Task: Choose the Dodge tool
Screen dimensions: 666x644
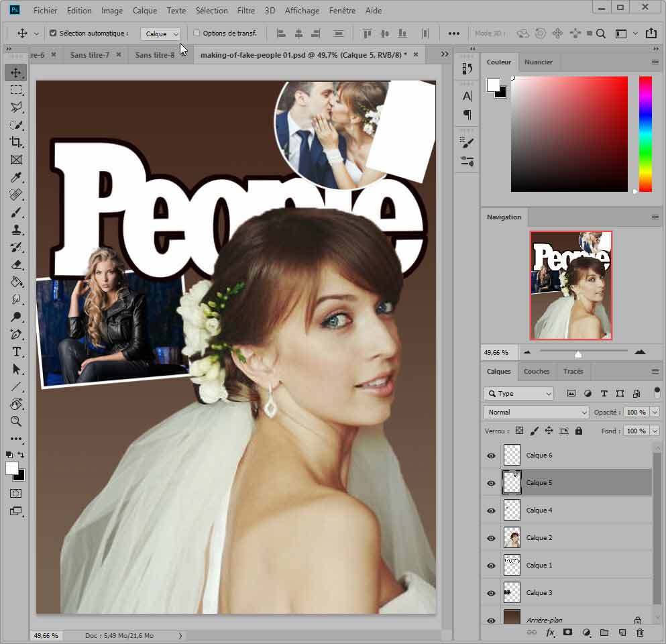Action: (x=16, y=317)
